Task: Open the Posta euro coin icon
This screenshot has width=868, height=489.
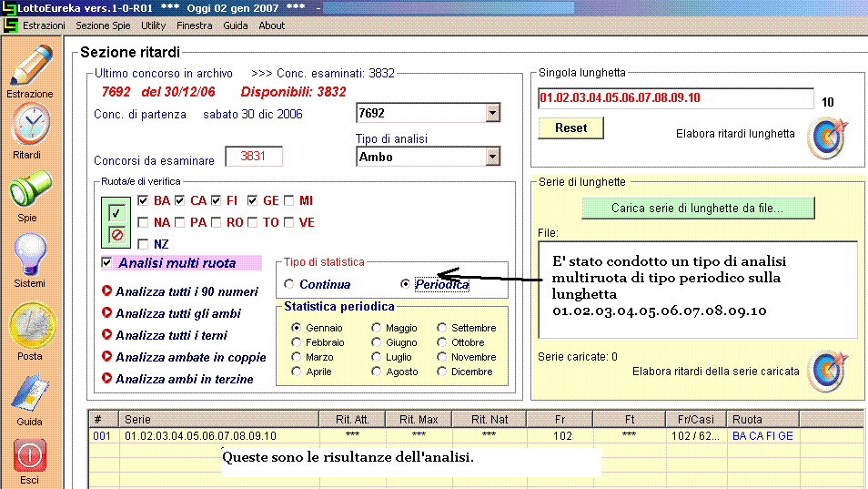Action: click(x=32, y=326)
